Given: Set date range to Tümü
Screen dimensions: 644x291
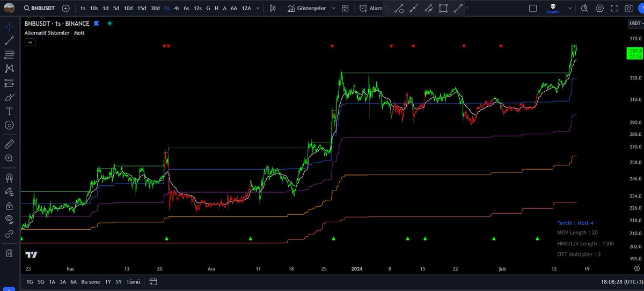Looking at the screenshot, I should tap(133, 281).
